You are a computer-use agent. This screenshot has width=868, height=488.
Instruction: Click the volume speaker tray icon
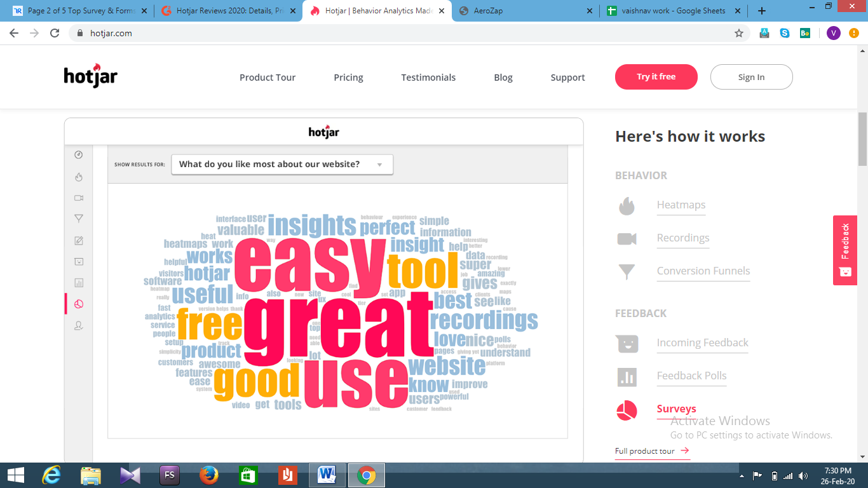[x=803, y=475]
